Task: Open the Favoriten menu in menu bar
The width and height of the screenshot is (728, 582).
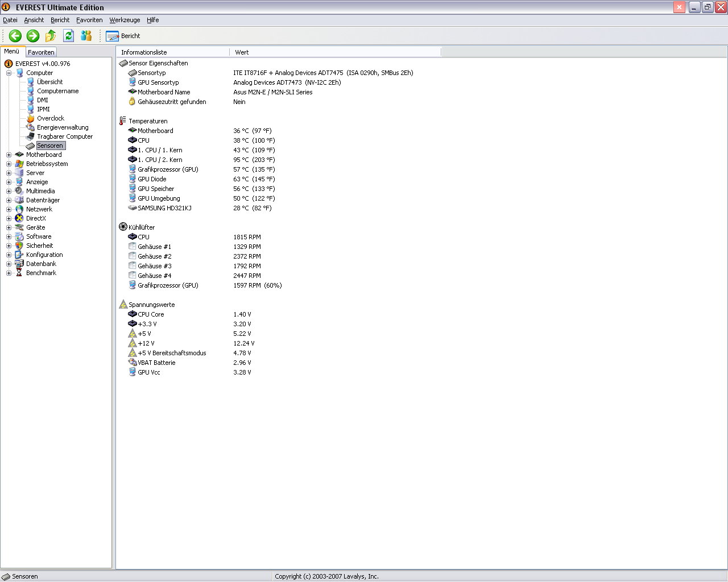Action: coord(89,20)
